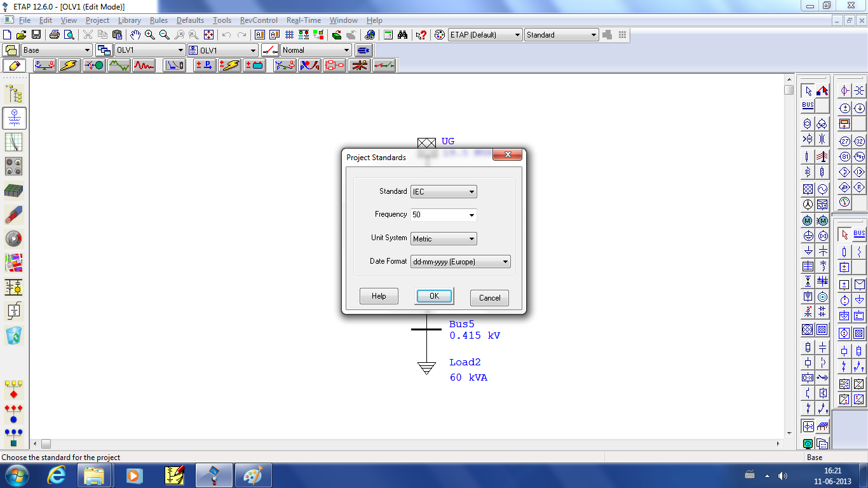Open the Library menu
868x488 pixels.
click(129, 20)
